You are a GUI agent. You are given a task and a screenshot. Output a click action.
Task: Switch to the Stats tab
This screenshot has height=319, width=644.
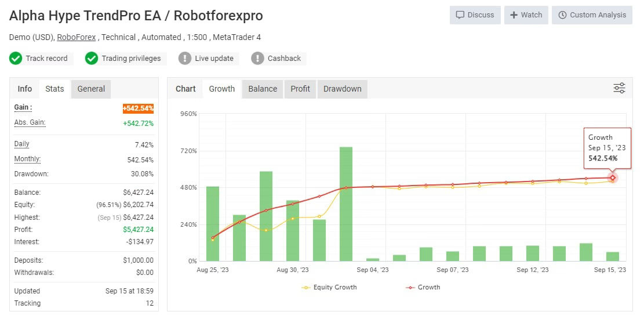54,89
